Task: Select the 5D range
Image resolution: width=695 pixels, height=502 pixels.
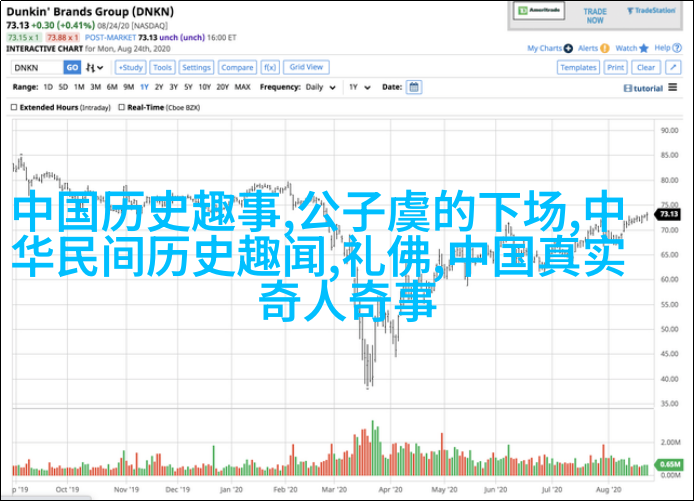Action: pyautogui.click(x=63, y=87)
